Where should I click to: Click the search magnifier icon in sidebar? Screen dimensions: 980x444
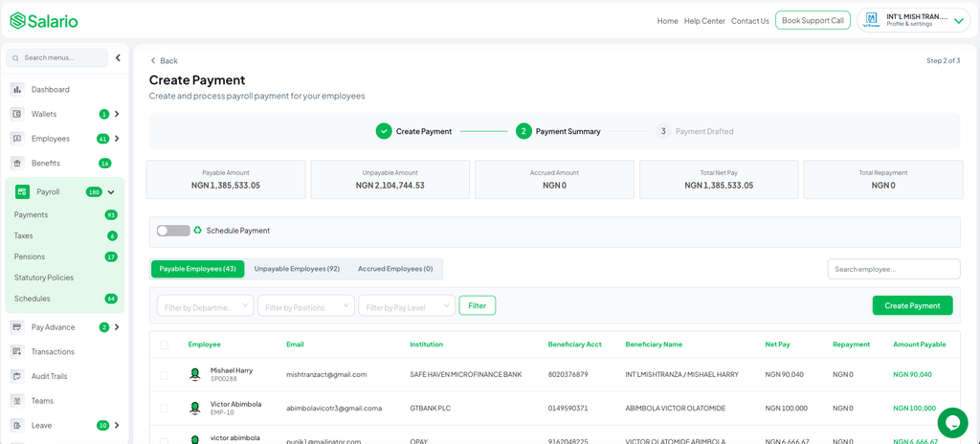(x=15, y=57)
